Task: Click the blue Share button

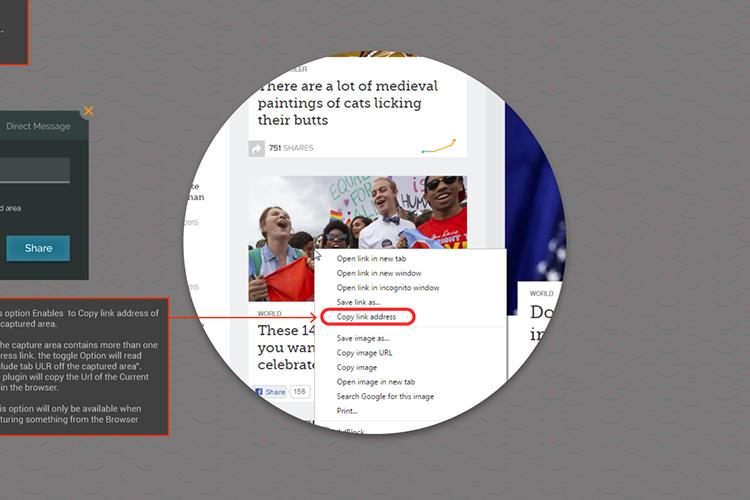Action: pyautogui.click(x=38, y=248)
